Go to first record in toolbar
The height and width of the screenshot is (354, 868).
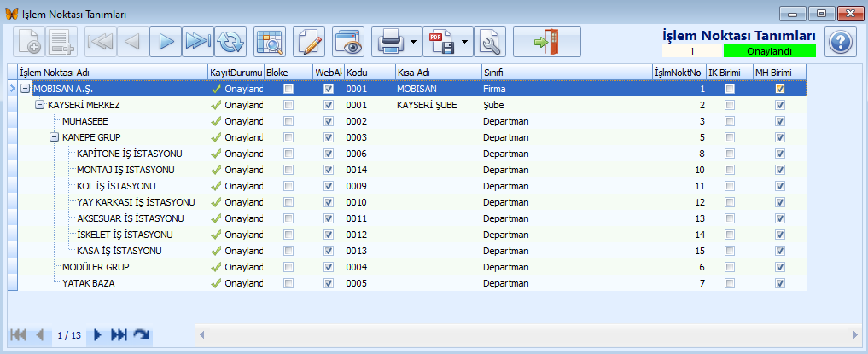pos(101,42)
